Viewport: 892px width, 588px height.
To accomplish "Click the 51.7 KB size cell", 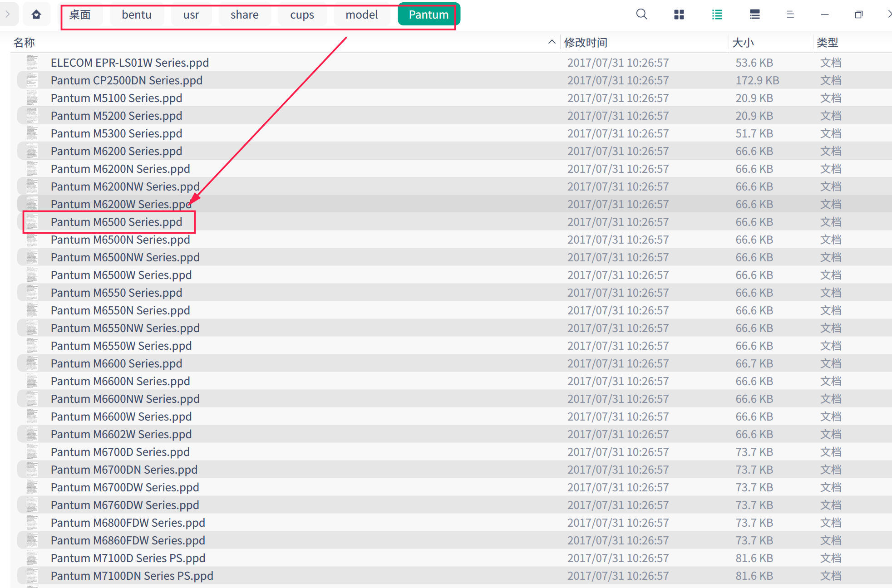I will (754, 133).
